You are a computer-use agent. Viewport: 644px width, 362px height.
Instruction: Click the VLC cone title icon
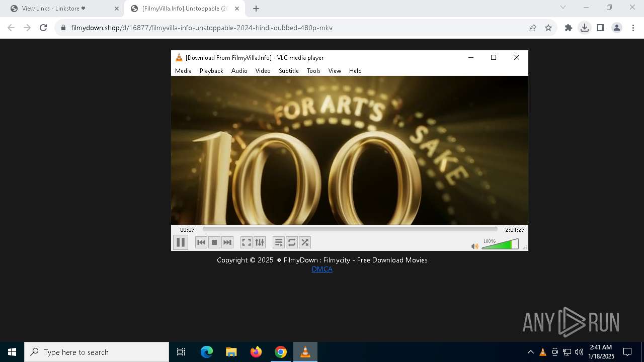tap(179, 57)
